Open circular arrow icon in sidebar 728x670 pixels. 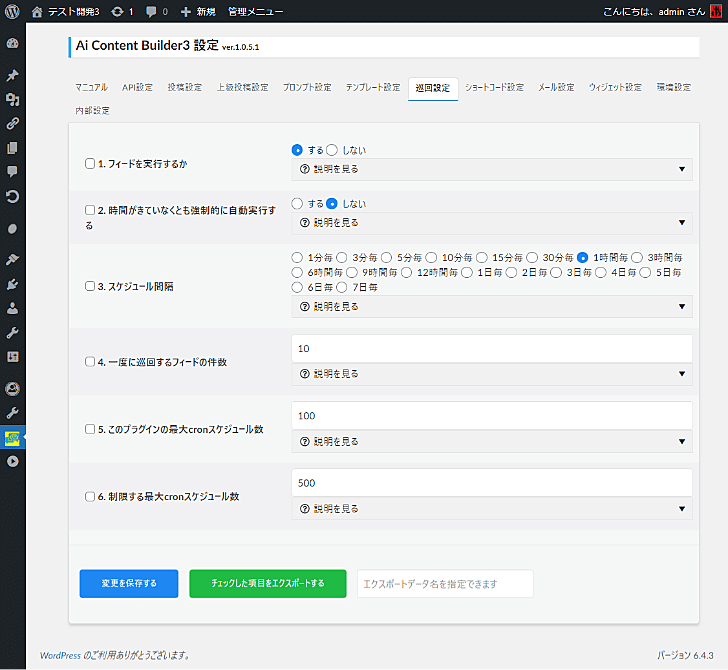[13, 196]
